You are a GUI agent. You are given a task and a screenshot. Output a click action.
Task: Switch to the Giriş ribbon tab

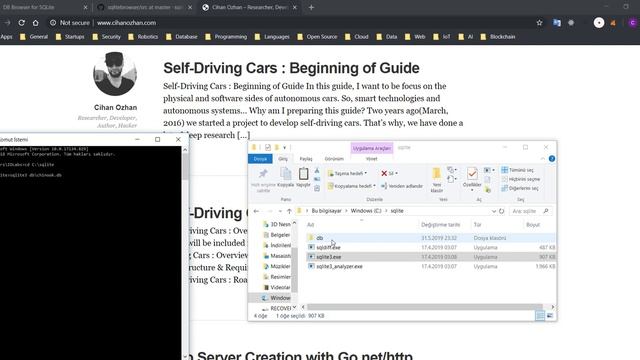pyautogui.click(x=283, y=159)
